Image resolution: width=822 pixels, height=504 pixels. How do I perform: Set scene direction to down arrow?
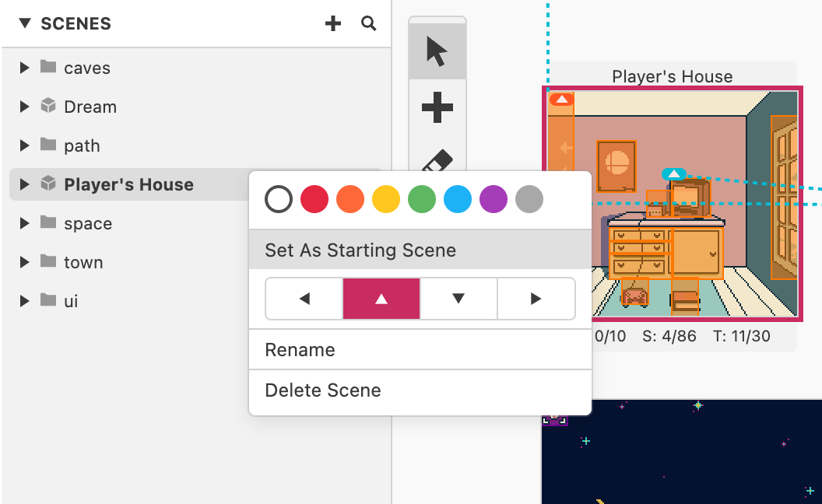click(458, 299)
